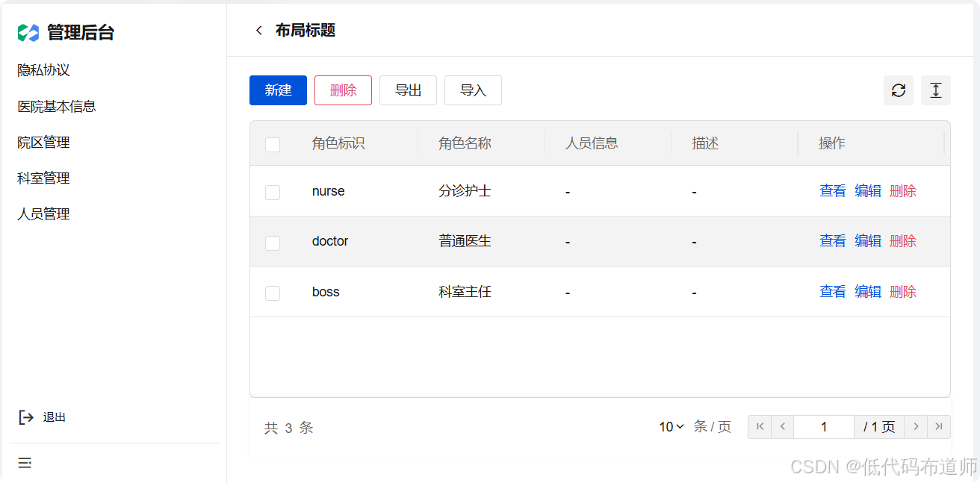Image resolution: width=980 pixels, height=483 pixels.
Task: Click the 管理后台 title text
Action: (81, 33)
